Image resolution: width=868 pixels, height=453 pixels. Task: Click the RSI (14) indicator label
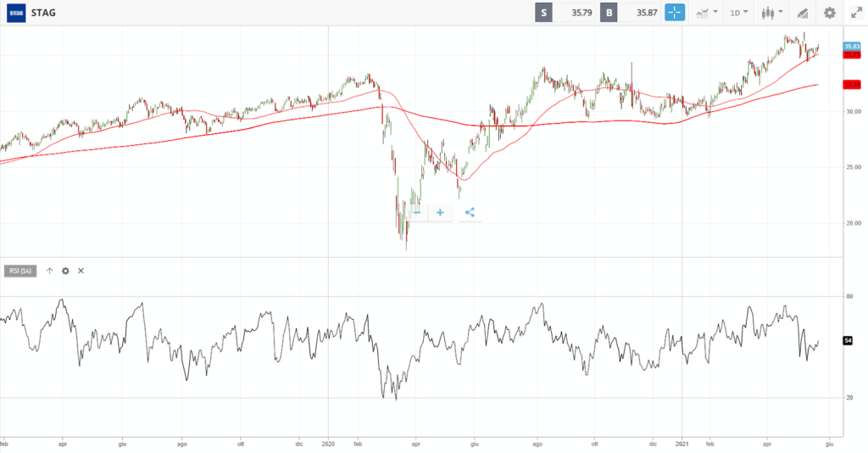tap(20, 271)
